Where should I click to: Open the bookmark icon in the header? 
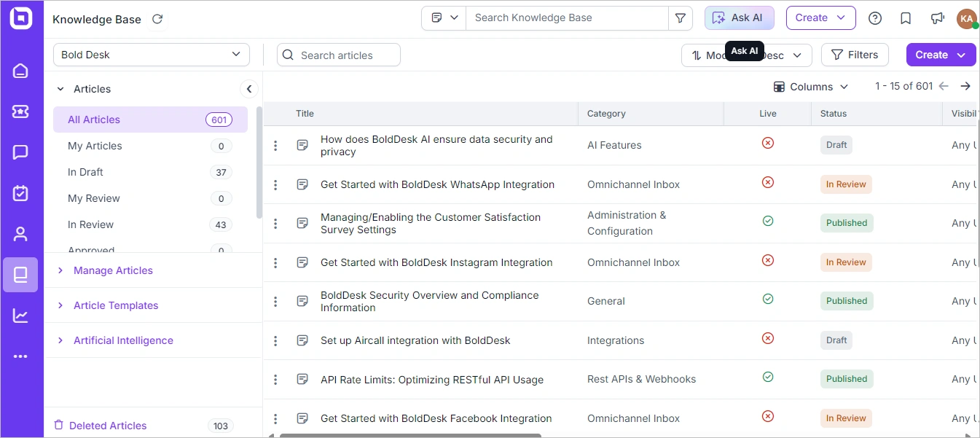(906, 18)
